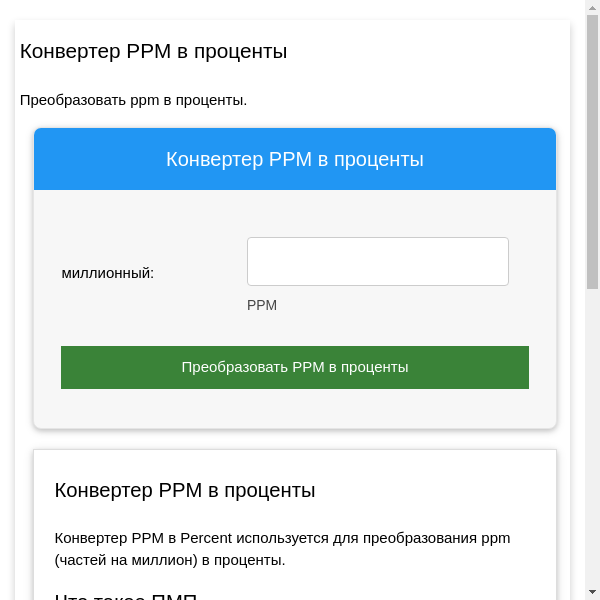
Task: Click the white info card heading
Action: 185,490
